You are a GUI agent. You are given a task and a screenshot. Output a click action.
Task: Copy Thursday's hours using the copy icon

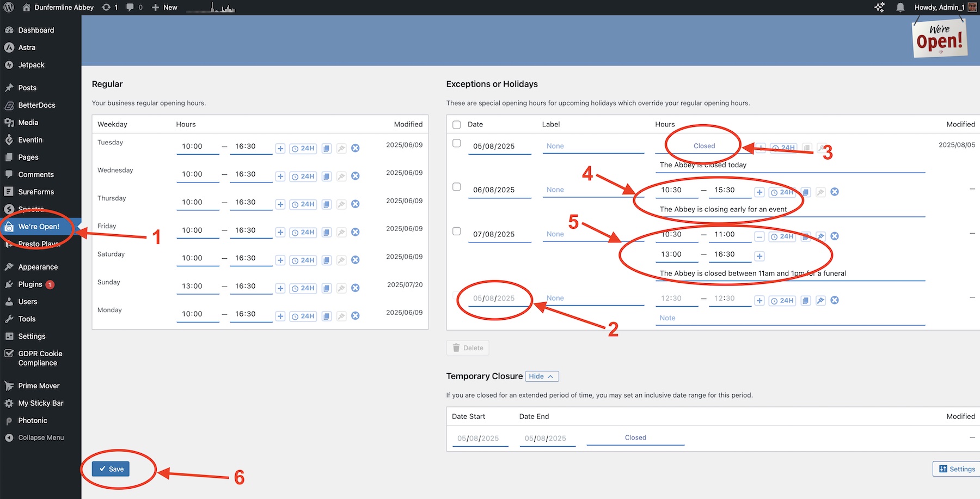(327, 204)
